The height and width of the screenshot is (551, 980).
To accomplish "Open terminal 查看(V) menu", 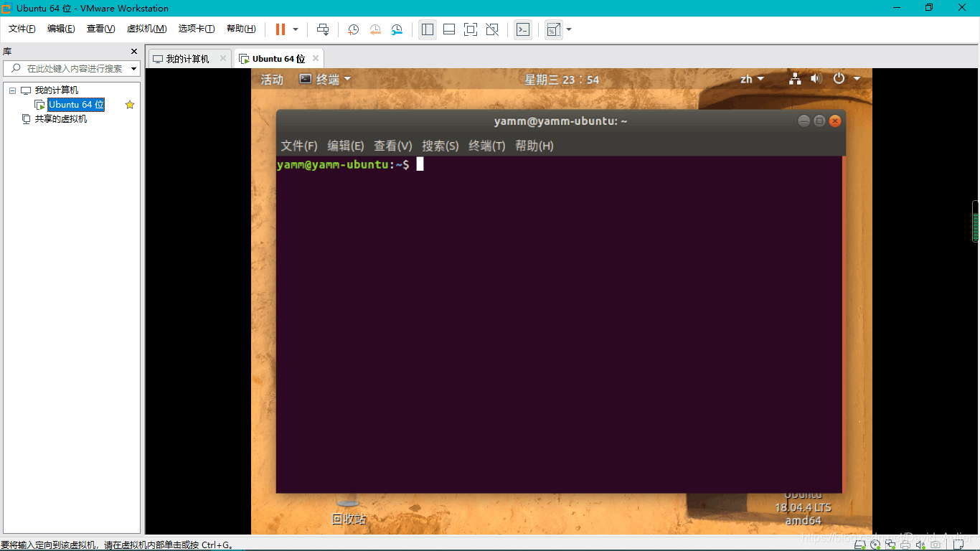I will tap(393, 146).
